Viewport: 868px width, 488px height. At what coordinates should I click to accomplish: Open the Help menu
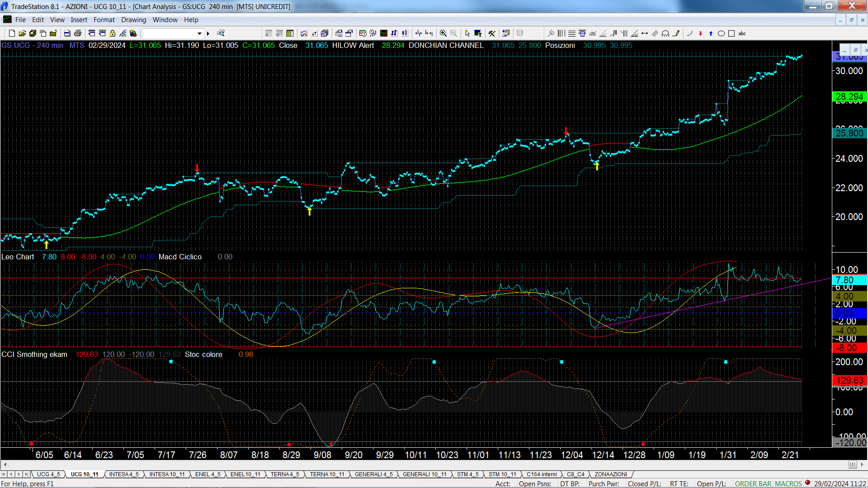click(x=191, y=20)
